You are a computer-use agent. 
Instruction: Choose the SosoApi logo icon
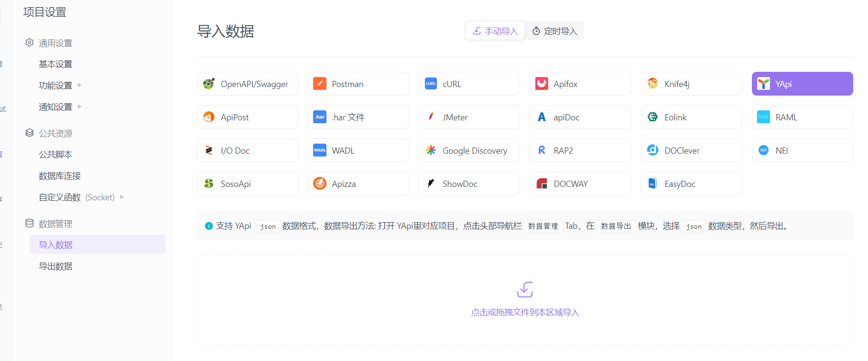(x=208, y=184)
